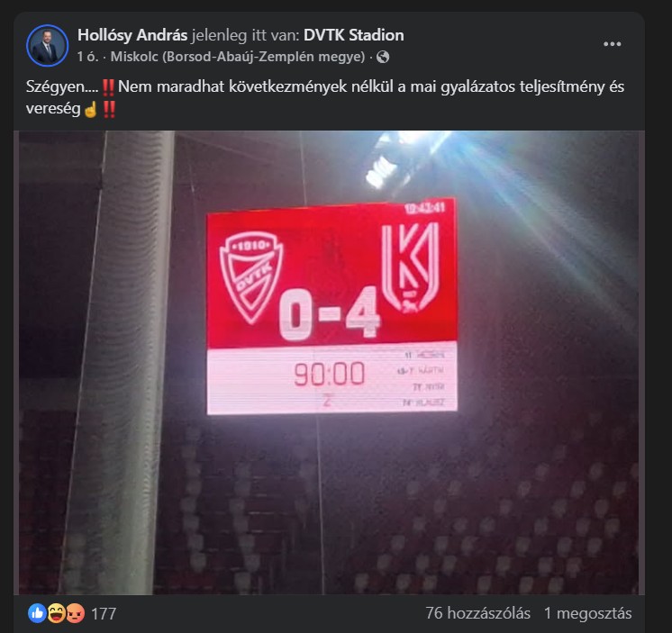
Task: Click the Like reaction icon
Action: coord(37,613)
